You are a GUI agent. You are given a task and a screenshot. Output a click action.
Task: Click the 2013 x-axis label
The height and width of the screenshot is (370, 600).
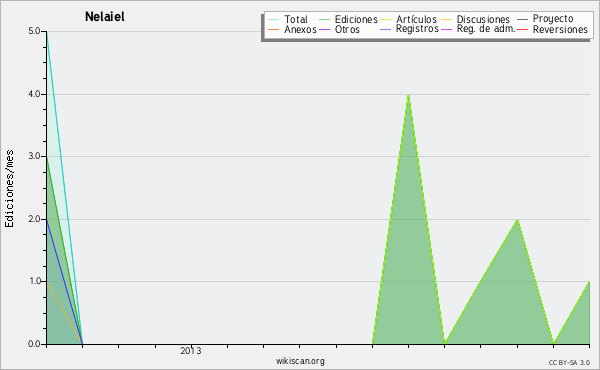pyautogui.click(x=191, y=351)
